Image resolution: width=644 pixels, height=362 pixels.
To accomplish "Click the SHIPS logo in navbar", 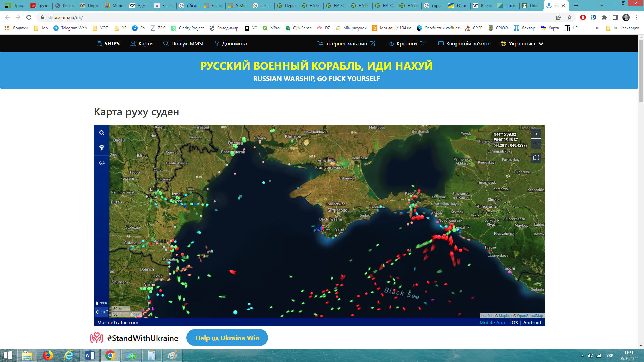I will coord(108,44).
